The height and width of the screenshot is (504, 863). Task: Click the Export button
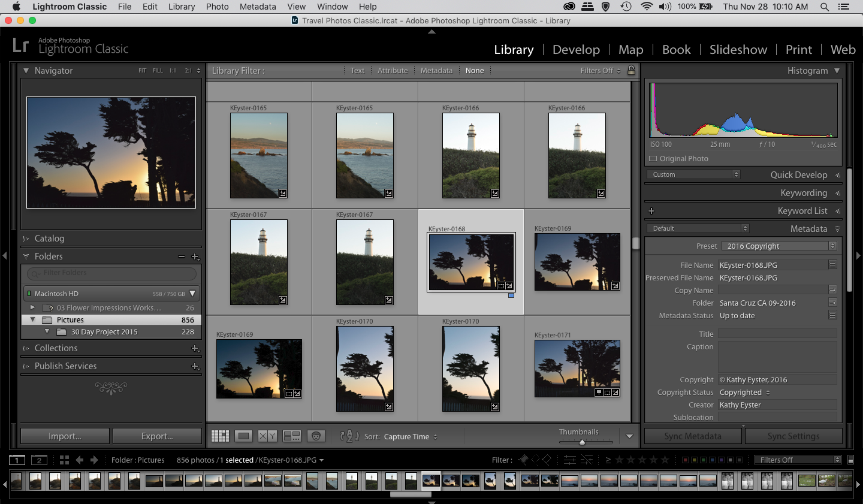coord(157,436)
